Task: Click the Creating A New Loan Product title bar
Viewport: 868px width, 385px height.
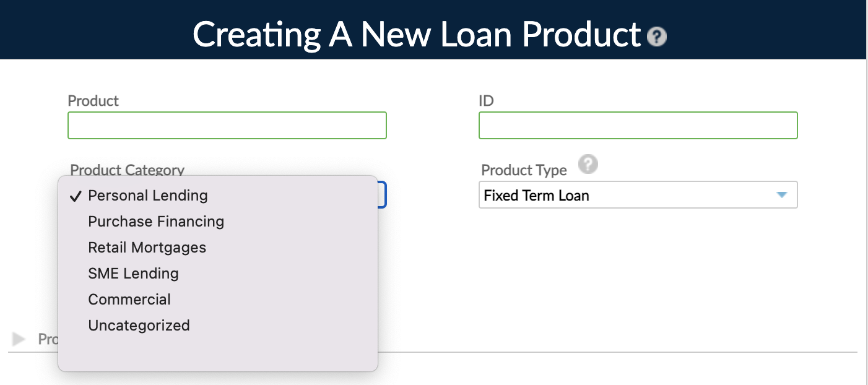Action: (415, 35)
